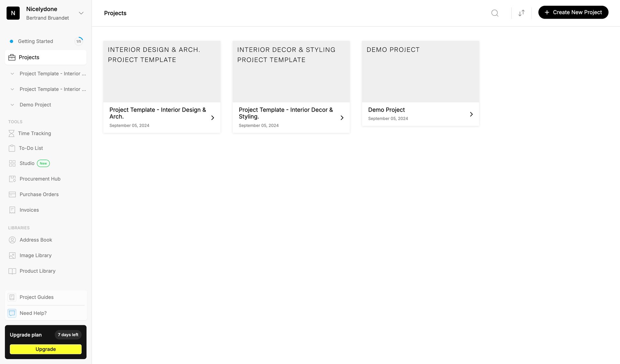Open the Time Tracking tool
This screenshot has width=620, height=364.
click(34, 133)
